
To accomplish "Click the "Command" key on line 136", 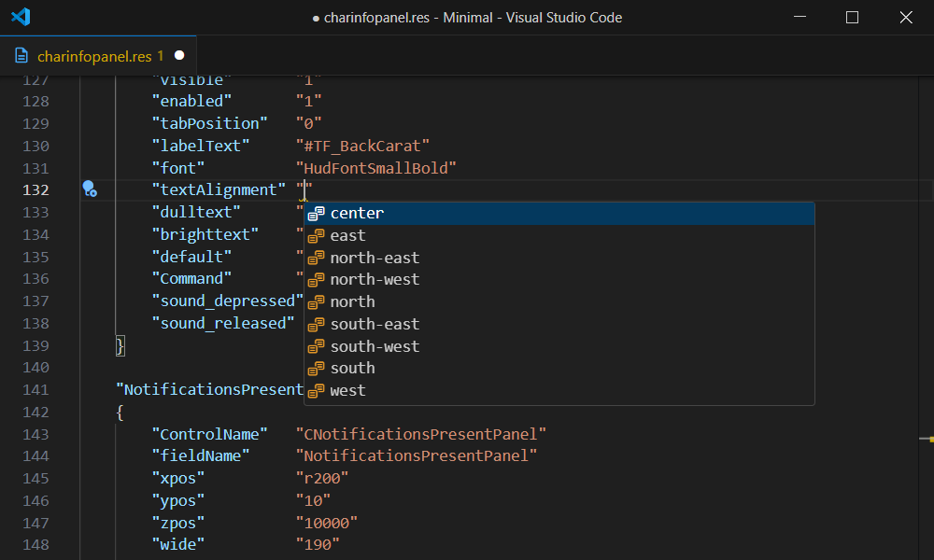I will [x=191, y=279].
